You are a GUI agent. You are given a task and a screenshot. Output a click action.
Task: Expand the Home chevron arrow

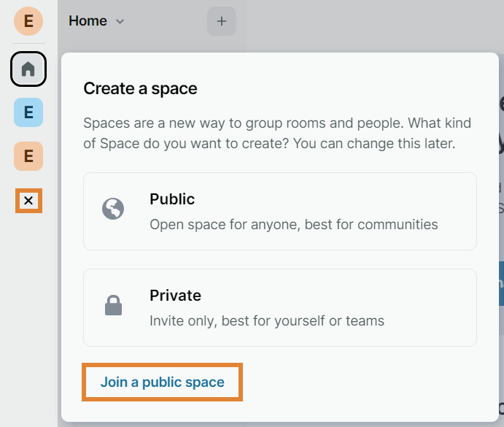[x=120, y=22]
